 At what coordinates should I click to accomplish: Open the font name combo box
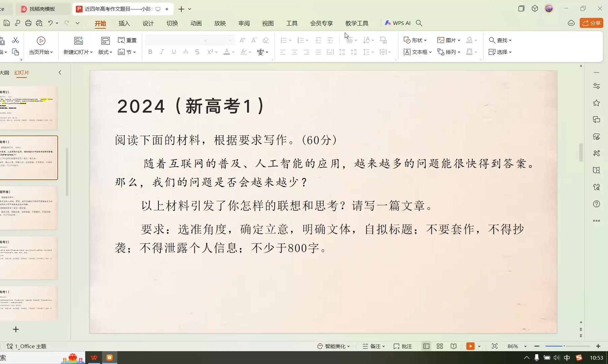click(178, 40)
